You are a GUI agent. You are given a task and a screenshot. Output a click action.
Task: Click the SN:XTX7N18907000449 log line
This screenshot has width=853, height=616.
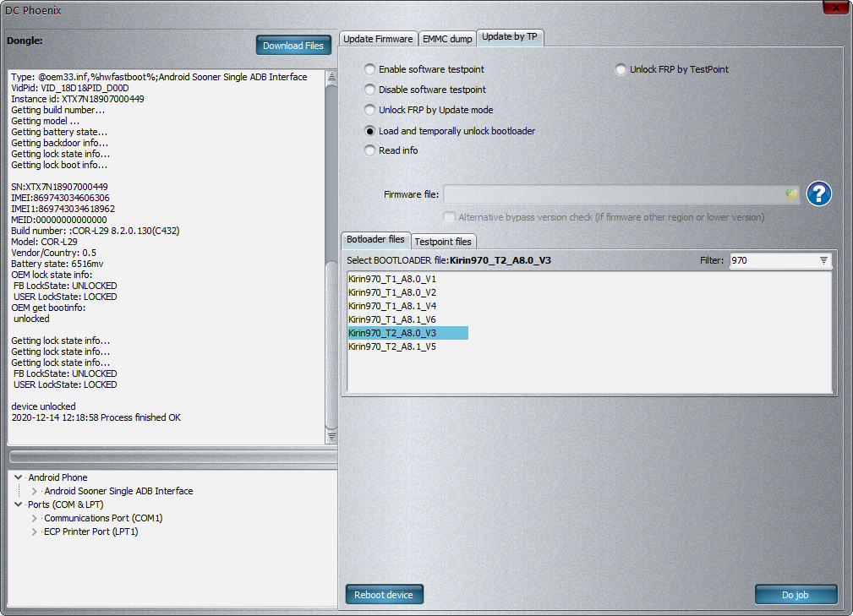pos(59,187)
